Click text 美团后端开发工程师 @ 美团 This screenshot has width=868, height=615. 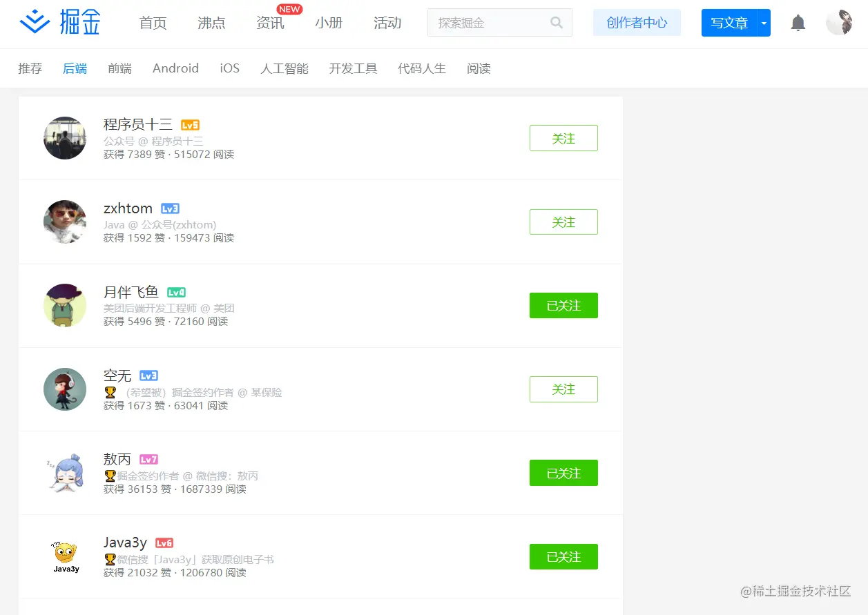pos(169,308)
